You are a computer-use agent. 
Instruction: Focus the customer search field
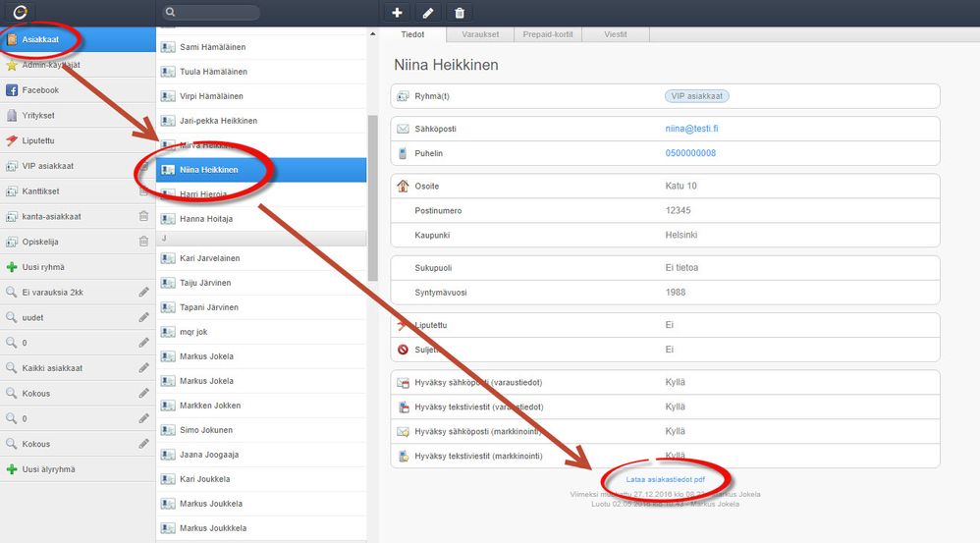211,12
